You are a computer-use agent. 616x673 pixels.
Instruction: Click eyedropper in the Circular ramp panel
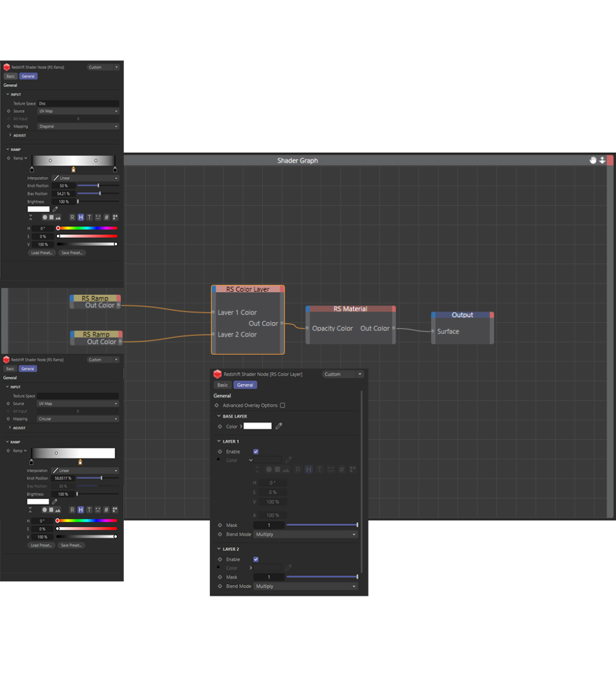click(54, 502)
